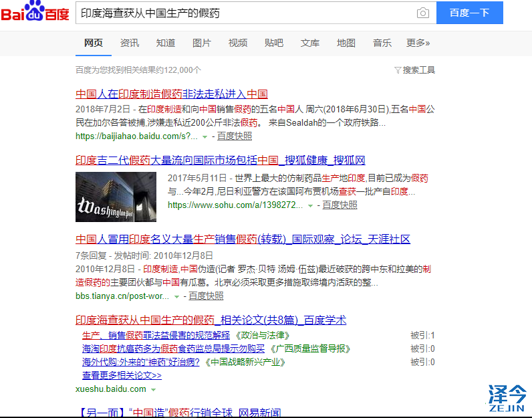Open 百度快照 for the tianya result
The image size is (532, 418).
[206, 296]
